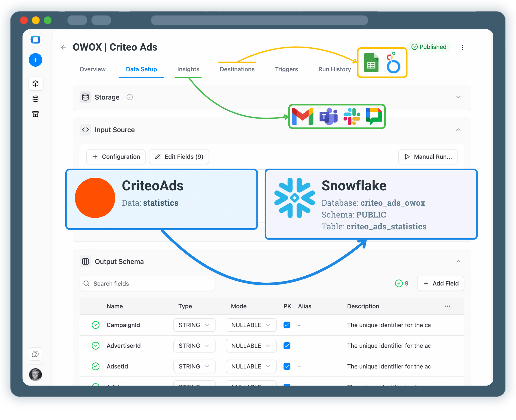Select the Gmail notification icon
This screenshot has width=516, height=420.
point(303,116)
